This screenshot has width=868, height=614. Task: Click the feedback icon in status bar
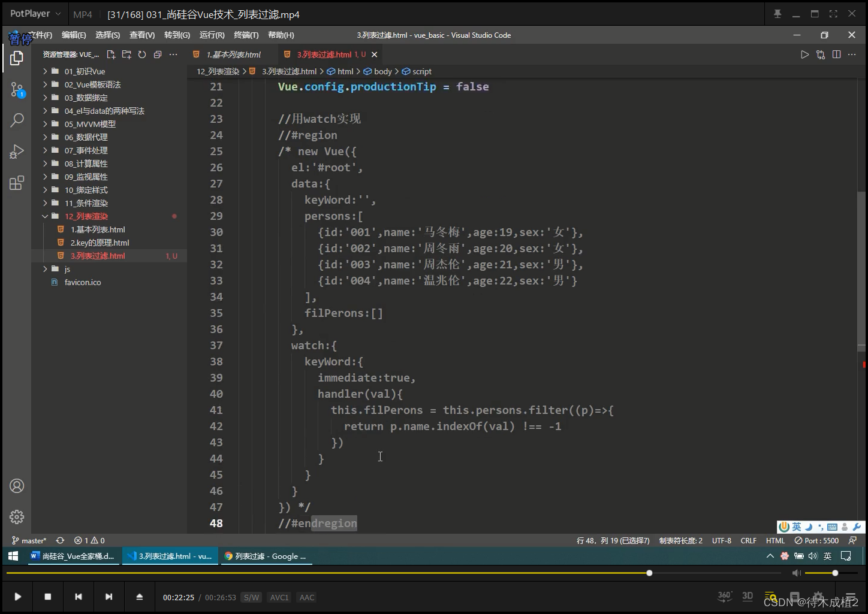click(853, 540)
